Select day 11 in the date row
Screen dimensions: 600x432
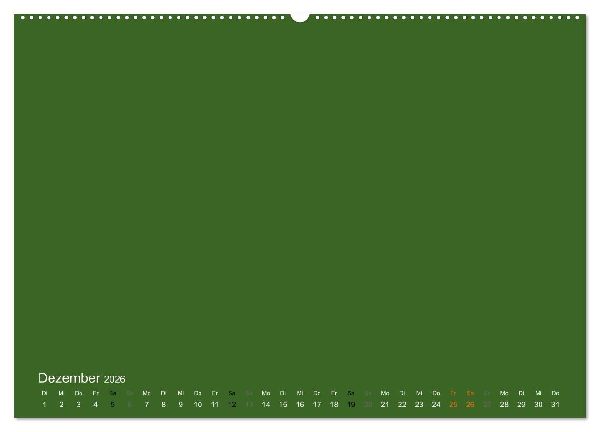pyautogui.click(x=215, y=404)
